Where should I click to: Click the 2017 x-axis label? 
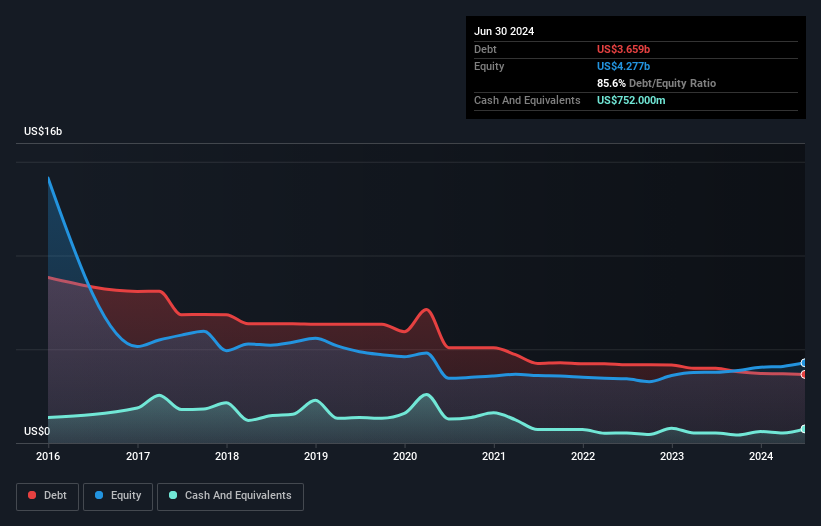pos(138,456)
